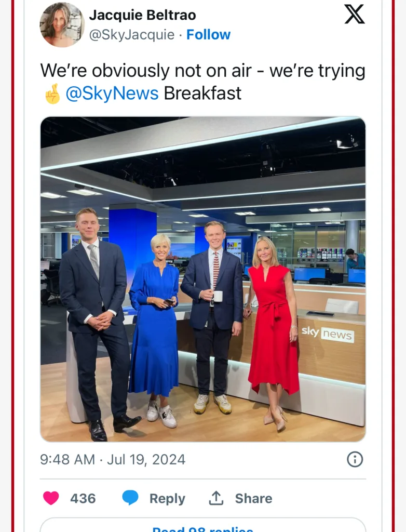Open the @SkyNews mention link
Screen dimensions: 406x532
pyautogui.click(x=112, y=94)
